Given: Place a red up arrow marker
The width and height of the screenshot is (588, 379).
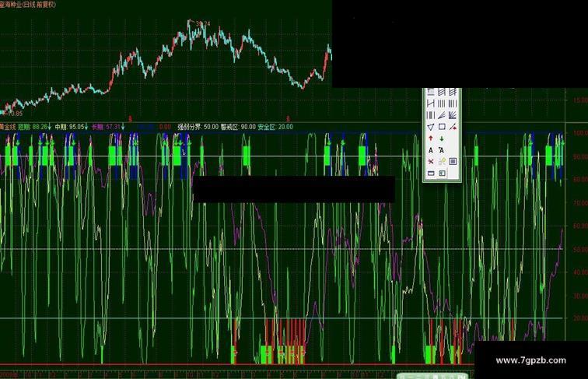Looking at the screenshot, I should 431,139.
